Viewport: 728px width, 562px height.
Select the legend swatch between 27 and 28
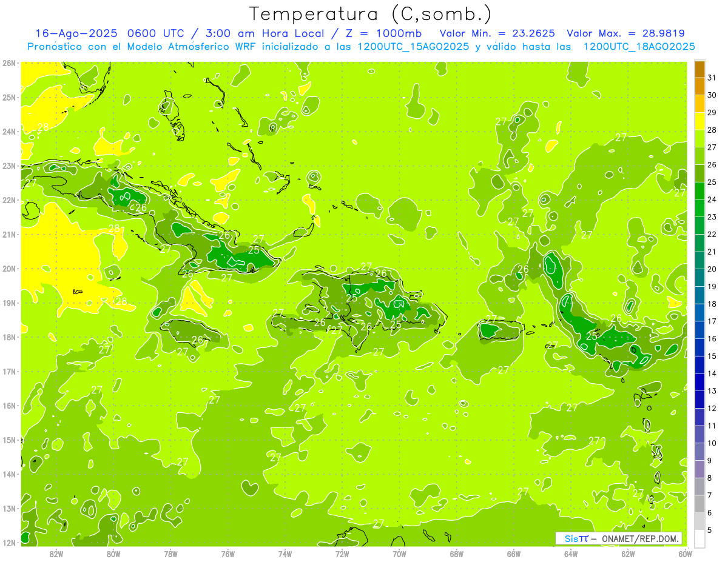[x=699, y=139]
